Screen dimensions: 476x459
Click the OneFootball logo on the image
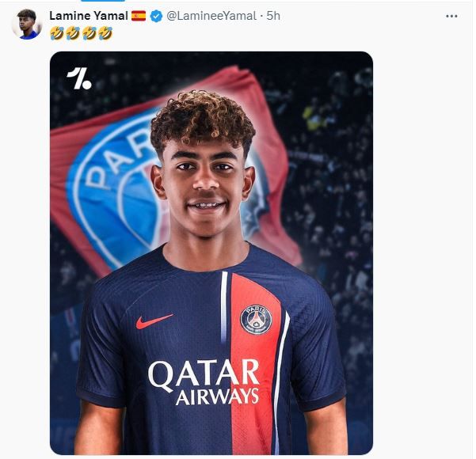coord(79,78)
